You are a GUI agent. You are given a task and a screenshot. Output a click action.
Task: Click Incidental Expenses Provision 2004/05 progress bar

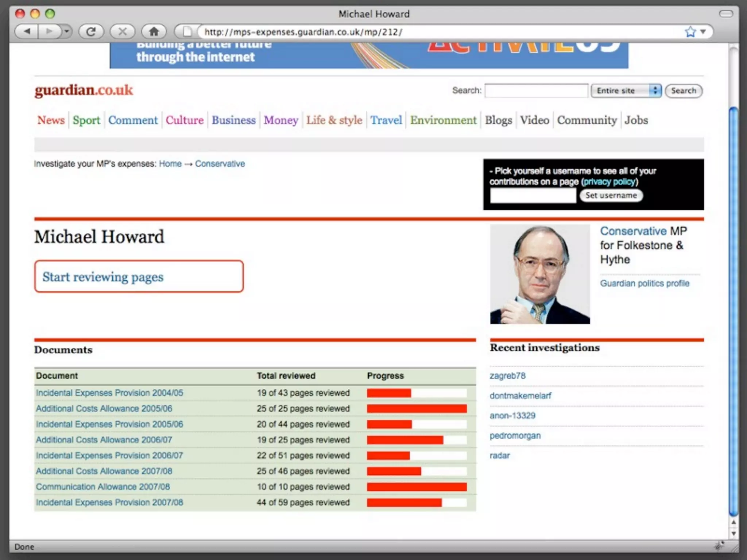417,393
